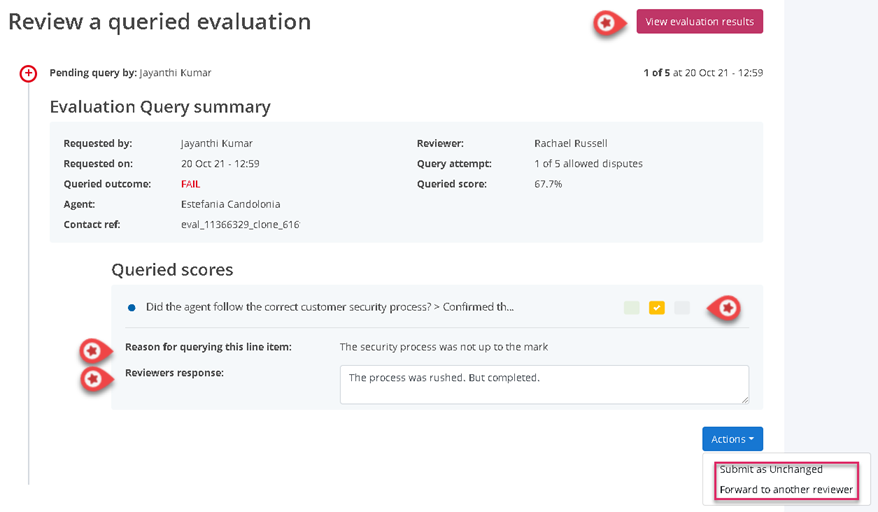Click the Queried scores heading
This screenshot has height=512, width=878.
tap(172, 269)
